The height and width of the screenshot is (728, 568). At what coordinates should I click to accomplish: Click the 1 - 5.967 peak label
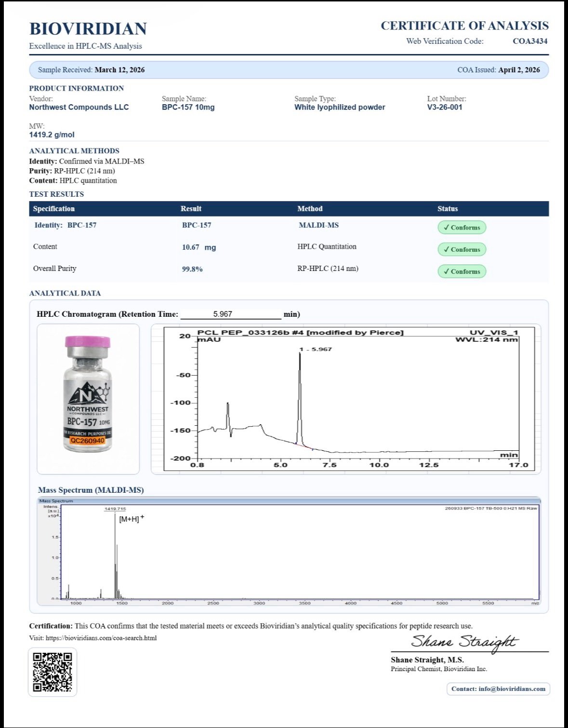pyautogui.click(x=316, y=349)
